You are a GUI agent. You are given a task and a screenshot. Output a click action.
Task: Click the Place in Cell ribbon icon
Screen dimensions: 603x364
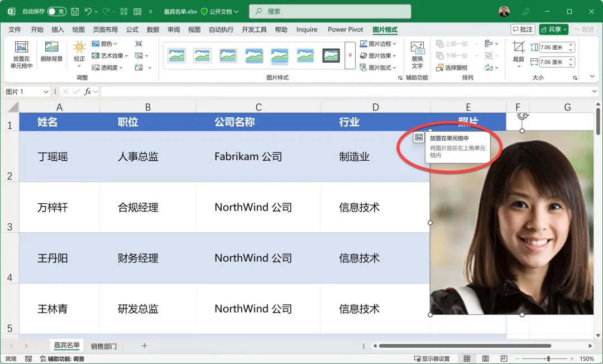point(21,47)
